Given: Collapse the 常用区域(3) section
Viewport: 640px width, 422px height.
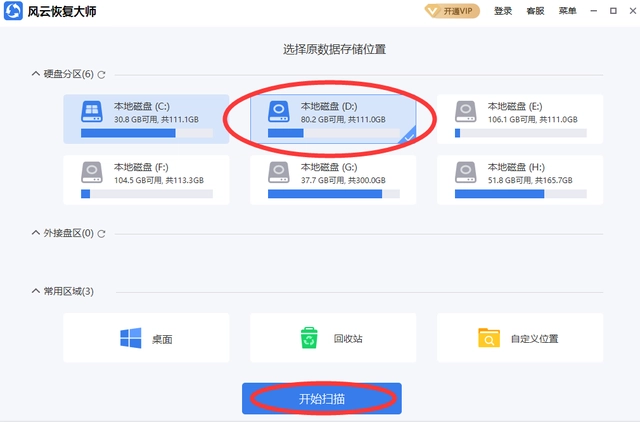Looking at the screenshot, I should (x=36, y=291).
